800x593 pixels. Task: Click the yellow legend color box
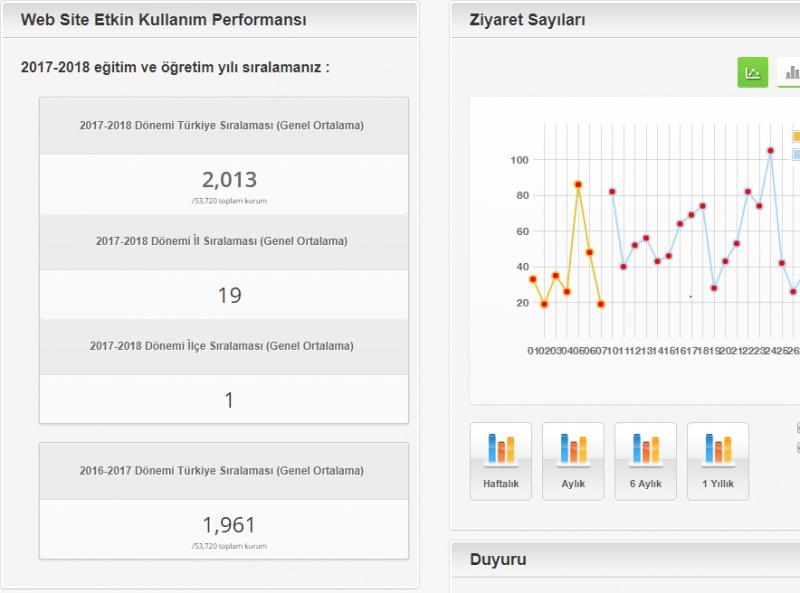point(796,136)
